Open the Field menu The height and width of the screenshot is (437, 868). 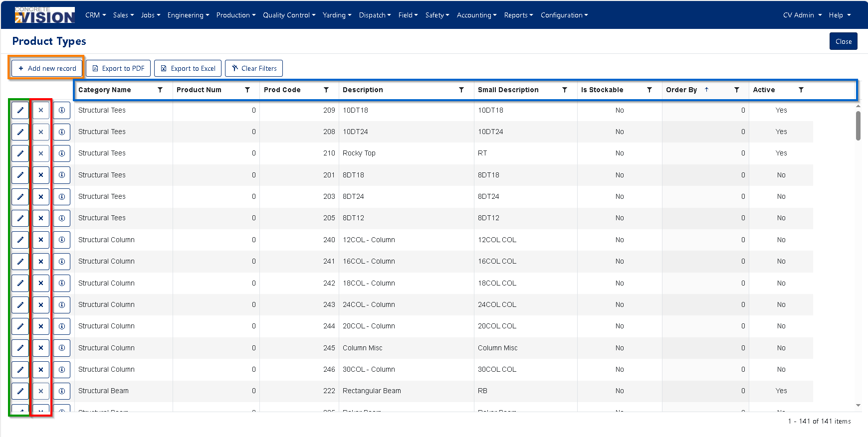tap(408, 15)
